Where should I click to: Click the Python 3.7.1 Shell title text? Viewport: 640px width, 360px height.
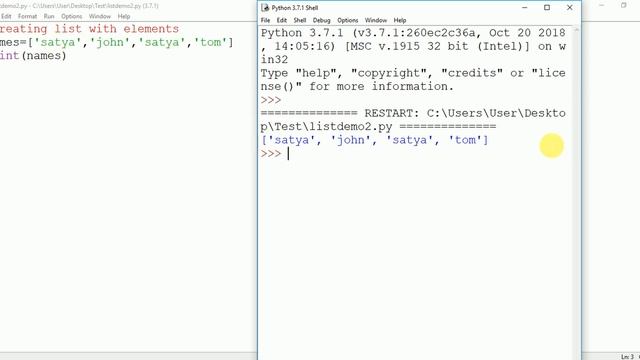click(295, 8)
